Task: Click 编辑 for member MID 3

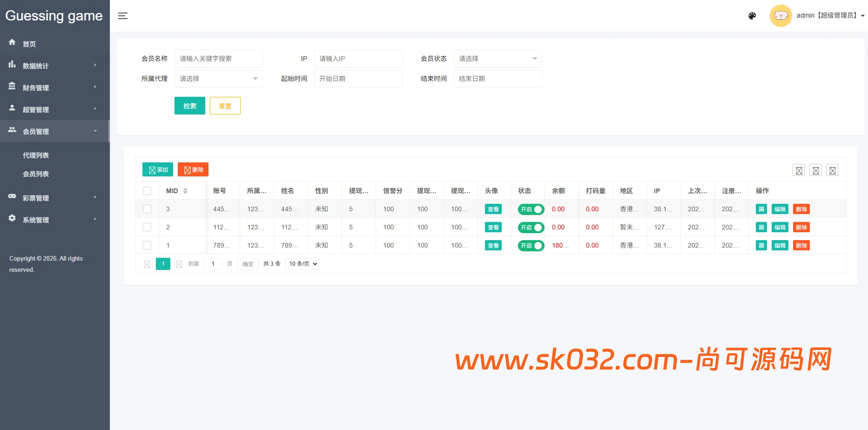Action: point(780,209)
